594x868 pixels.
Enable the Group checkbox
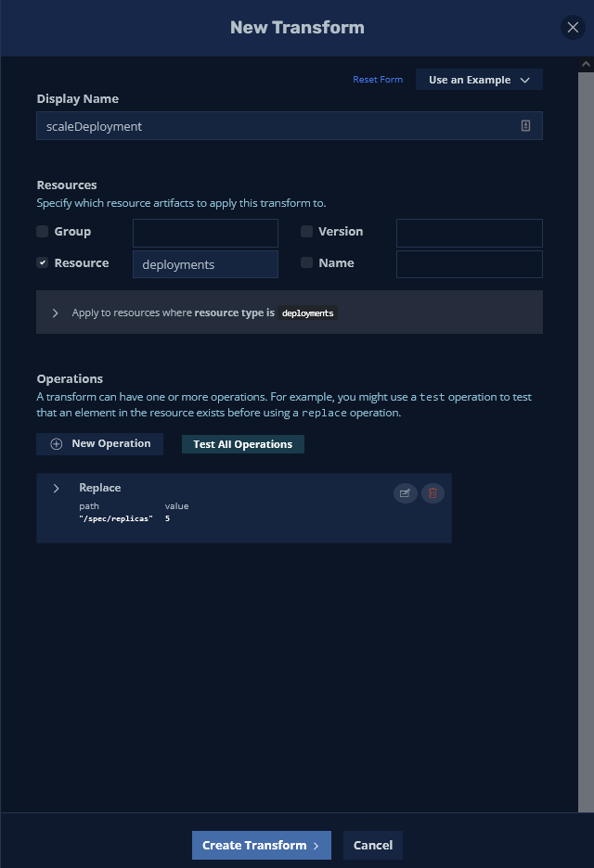43,232
